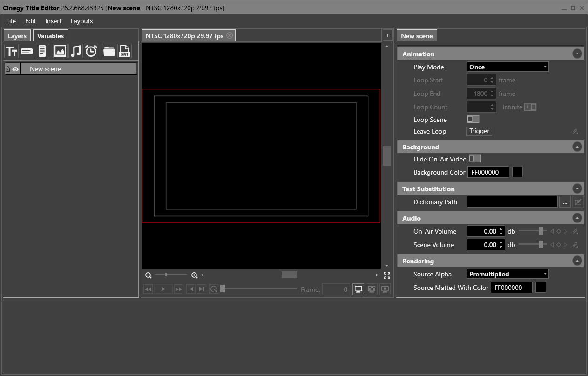Open the Insert menu
This screenshot has width=588, height=376.
(x=53, y=21)
